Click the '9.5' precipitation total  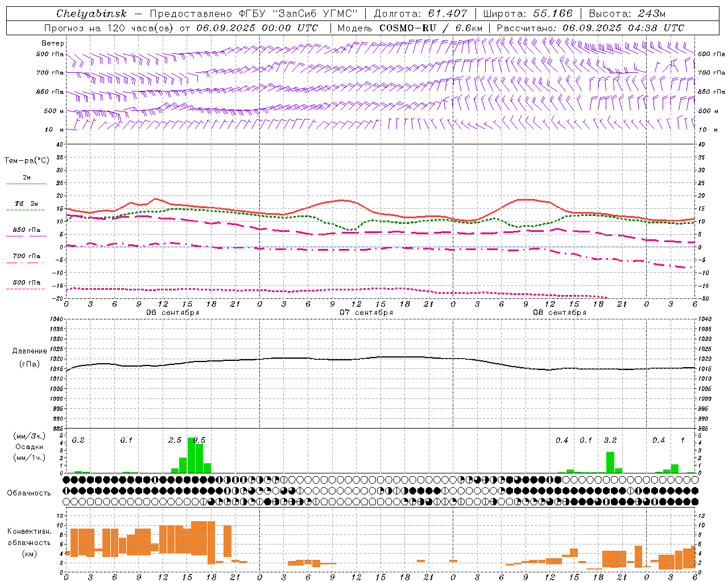[199, 440]
